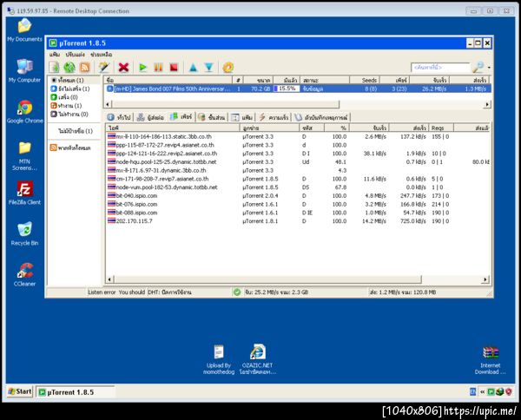The height and width of the screenshot is (420, 521).
Task: Open the RSS downloader toolbar icon
Action: [85, 68]
